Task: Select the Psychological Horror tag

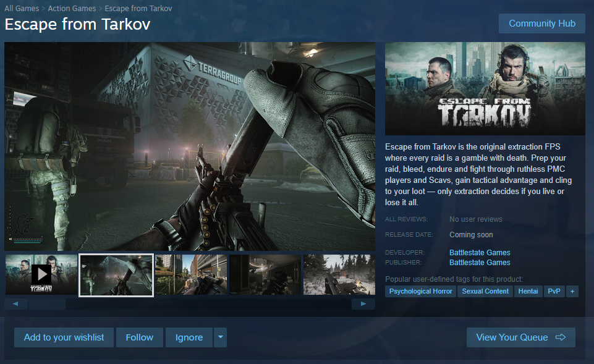Action: pos(420,291)
